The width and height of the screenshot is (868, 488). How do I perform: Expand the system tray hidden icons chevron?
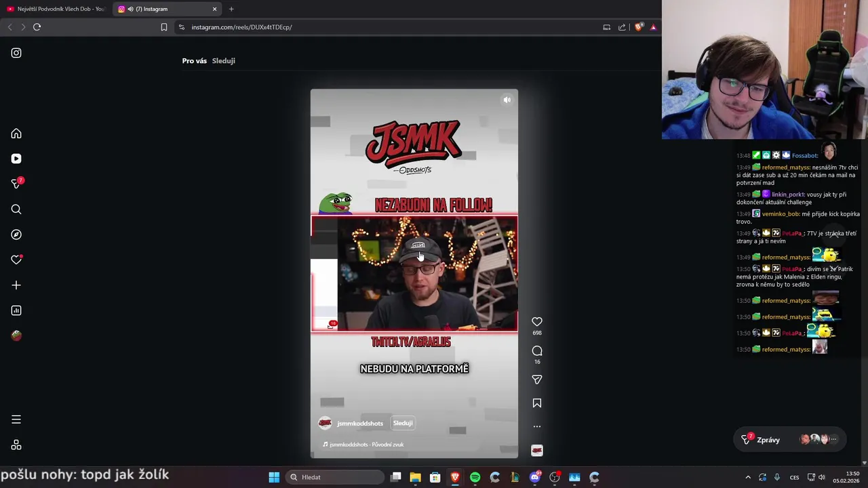coord(748,477)
